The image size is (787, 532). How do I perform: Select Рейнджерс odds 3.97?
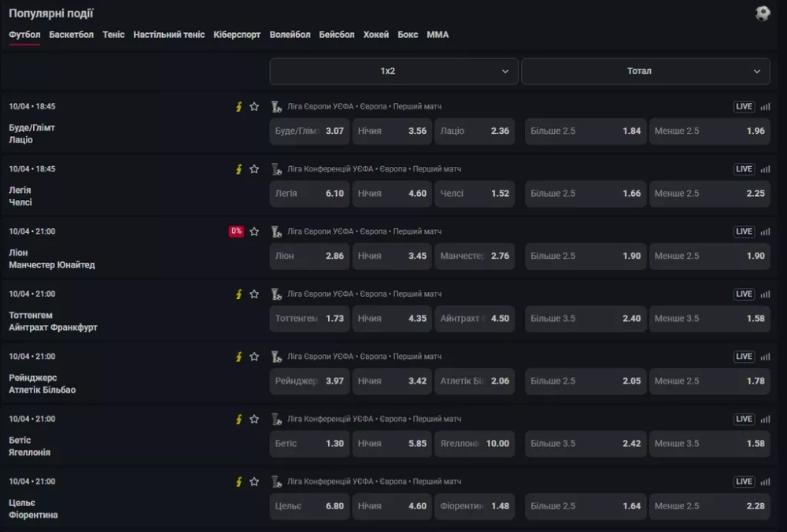[309, 381]
